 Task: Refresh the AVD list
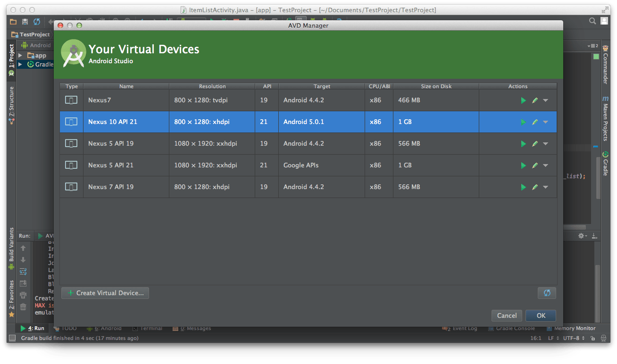(547, 293)
